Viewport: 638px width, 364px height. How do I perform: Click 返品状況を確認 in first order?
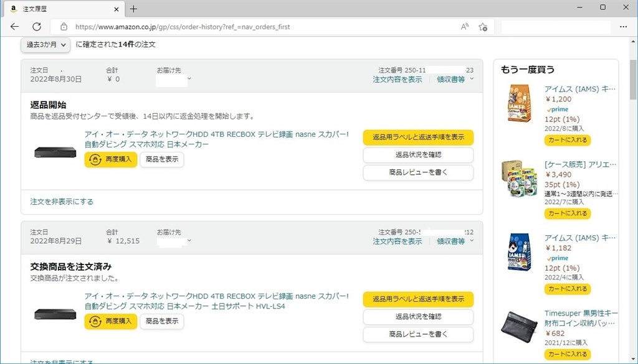tap(418, 155)
